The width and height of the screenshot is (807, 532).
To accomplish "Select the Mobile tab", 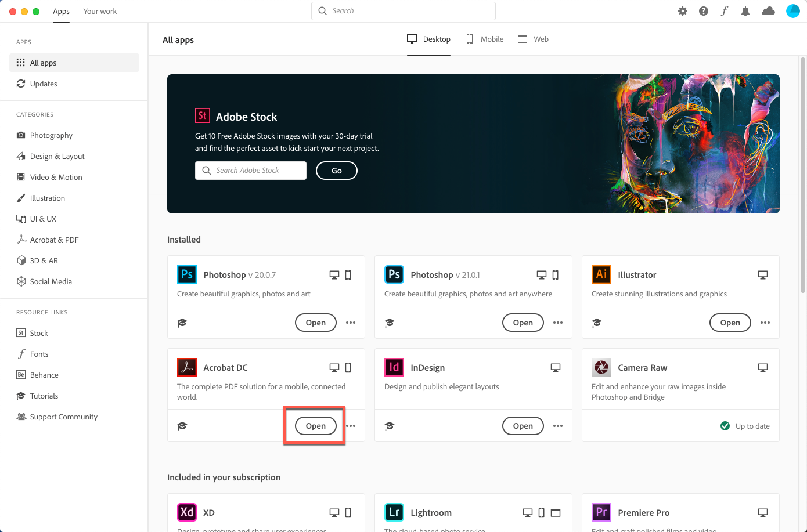I will [x=485, y=39].
